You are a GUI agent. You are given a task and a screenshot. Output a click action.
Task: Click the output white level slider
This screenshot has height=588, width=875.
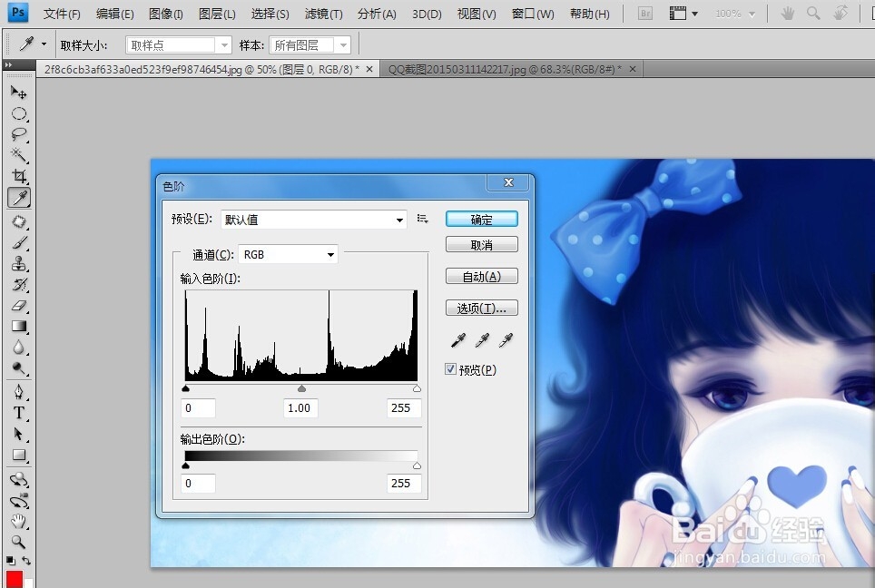(417, 465)
